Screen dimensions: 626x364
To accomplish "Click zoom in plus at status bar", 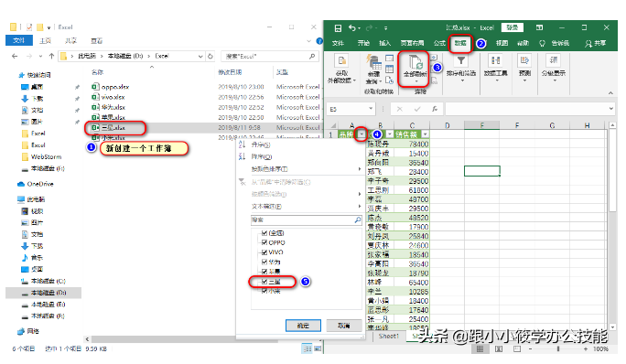I will click(x=586, y=348).
